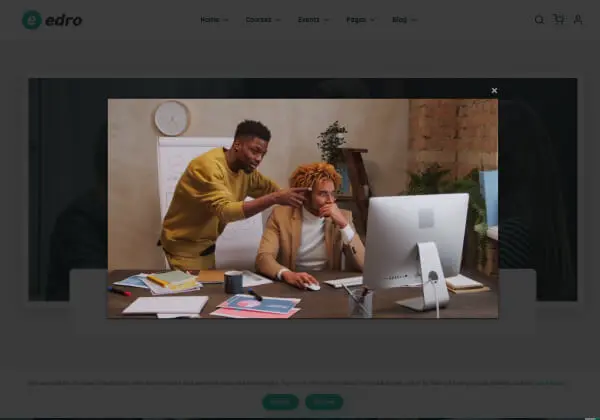Expand the Courses dropdown arrow
Screen dimensions: 600x420
click(x=278, y=20)
